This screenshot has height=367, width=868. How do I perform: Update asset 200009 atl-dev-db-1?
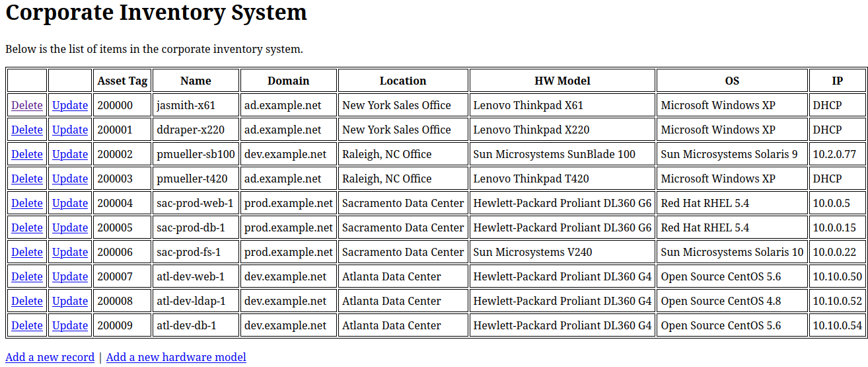click(70, 325)
